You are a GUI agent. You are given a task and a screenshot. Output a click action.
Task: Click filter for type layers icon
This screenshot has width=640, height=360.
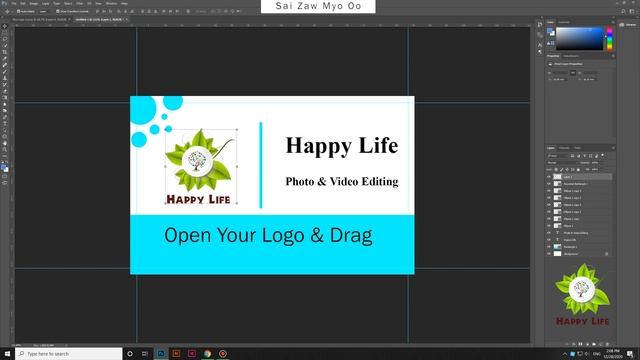tap(585, 156)
